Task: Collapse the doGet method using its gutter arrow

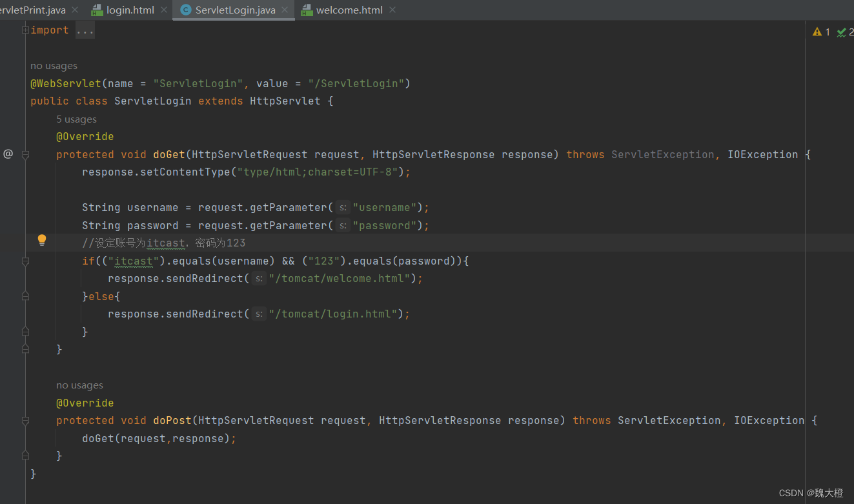Action: (25, 154)
